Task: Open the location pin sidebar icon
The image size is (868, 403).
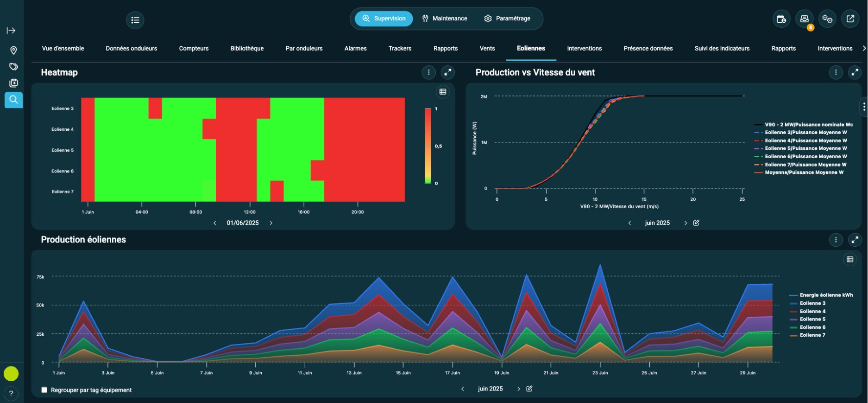Action: [13, 50]
